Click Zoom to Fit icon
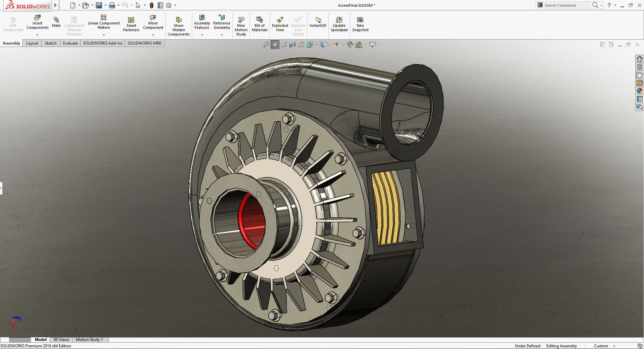 click(266, 45)
